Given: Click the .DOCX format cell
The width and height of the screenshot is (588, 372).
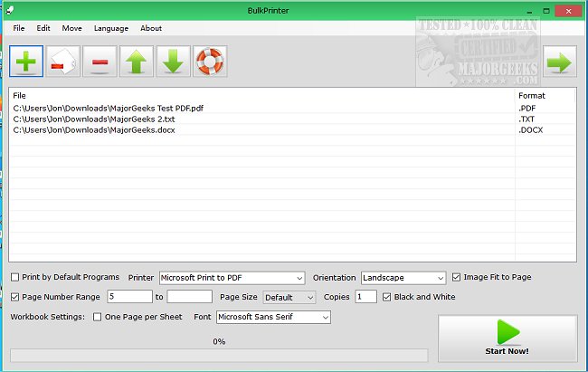Looking at the screenshot, I should point(545,129).
